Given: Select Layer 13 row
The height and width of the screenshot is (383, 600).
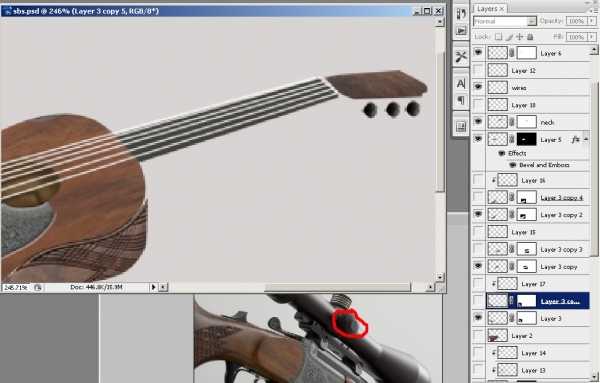Looking at the screenshot, I should coord(537,370).
